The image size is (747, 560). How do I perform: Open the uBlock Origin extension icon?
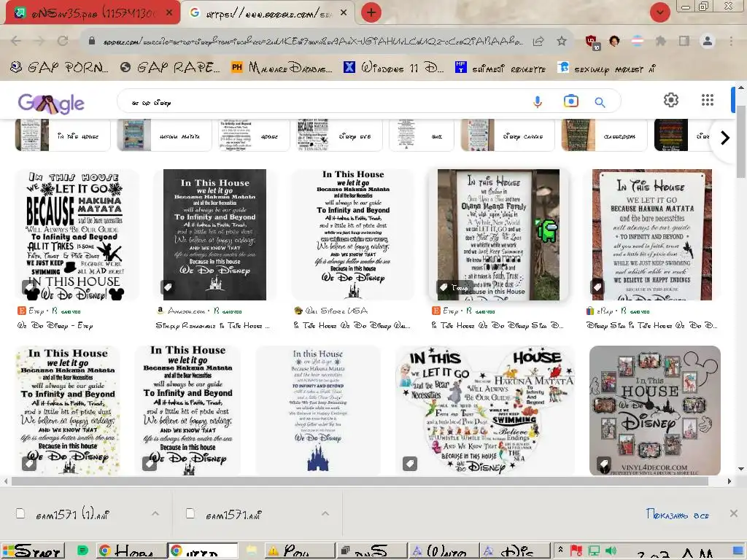point(592,42)
